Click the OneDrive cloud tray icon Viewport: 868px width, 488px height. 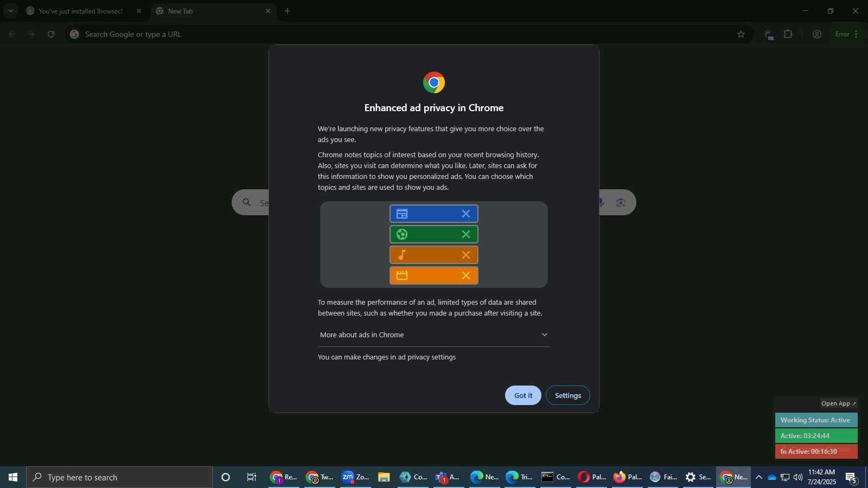click(771, 477)
